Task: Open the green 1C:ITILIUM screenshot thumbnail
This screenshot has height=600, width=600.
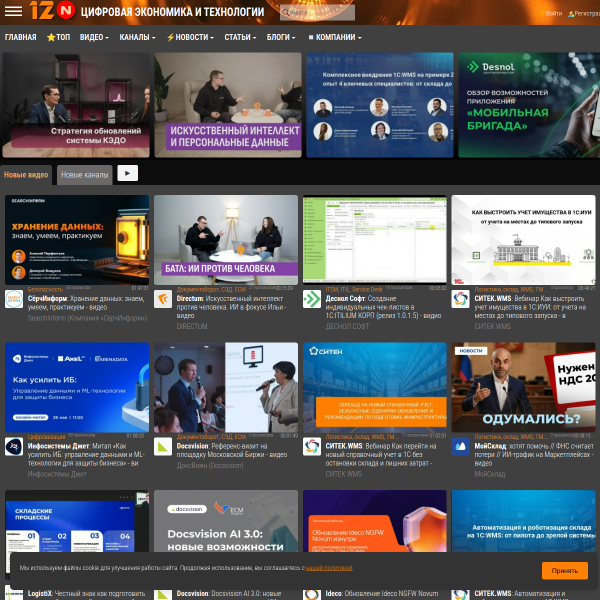Action: (x=375, y=240)
